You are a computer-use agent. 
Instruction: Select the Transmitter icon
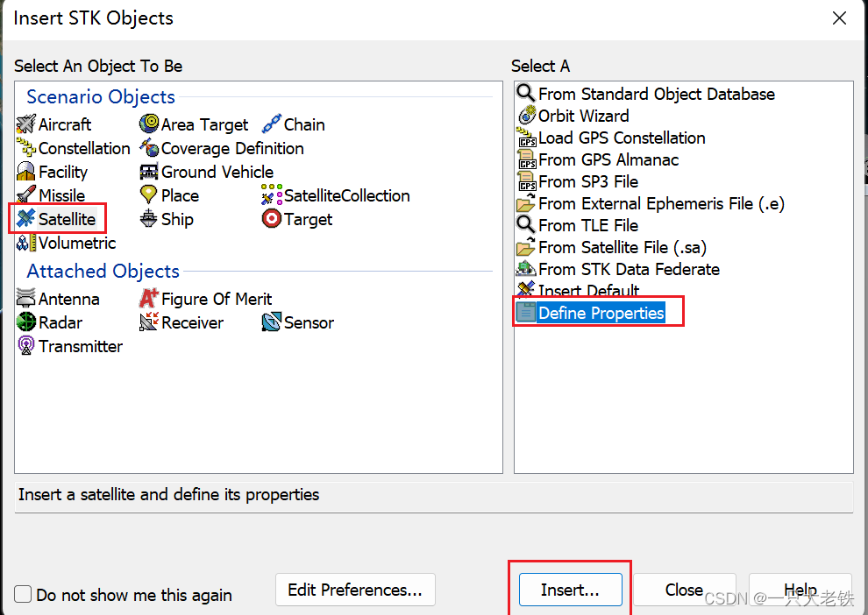coord(26,346)
